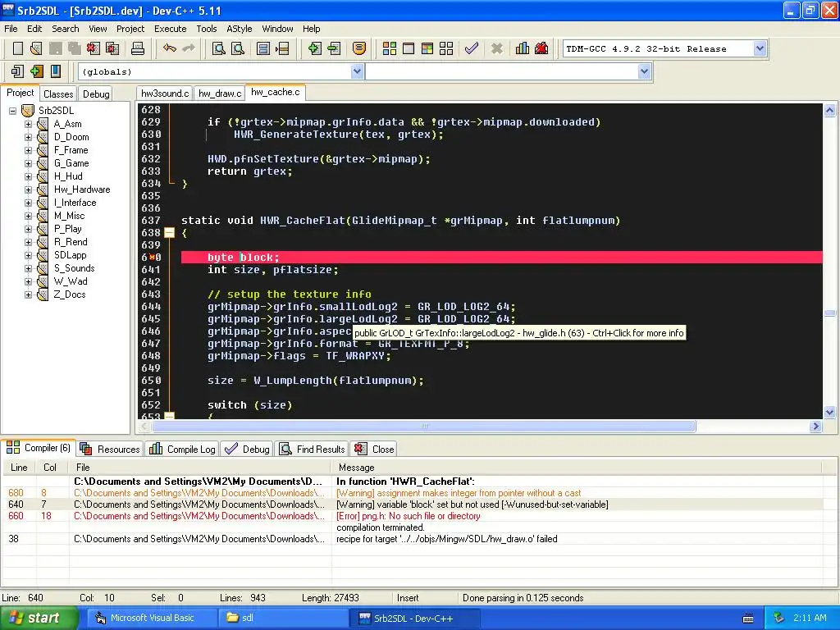Viewport: 840px width, 630px height.
Task: Start debugging with the checkmark icon
Action: point(472,48)
